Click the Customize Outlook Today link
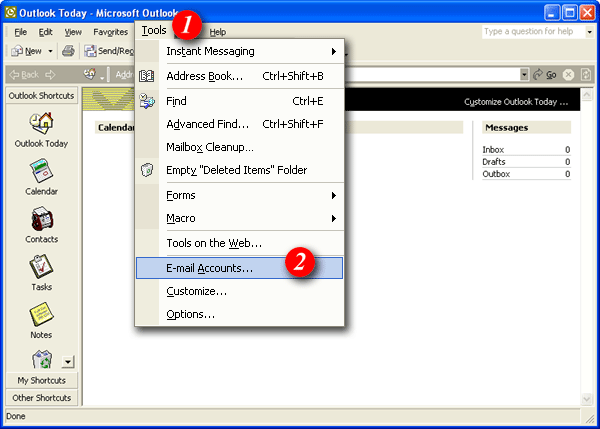 [516, 102]
